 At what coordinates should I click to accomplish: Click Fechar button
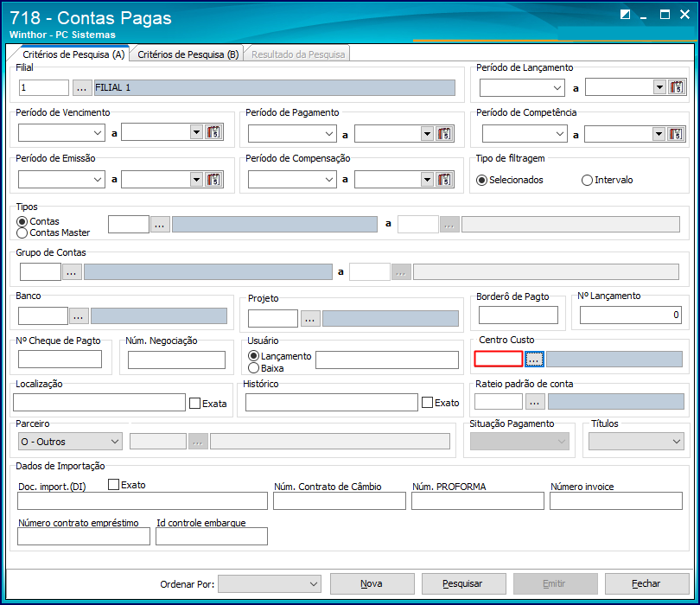646,583
